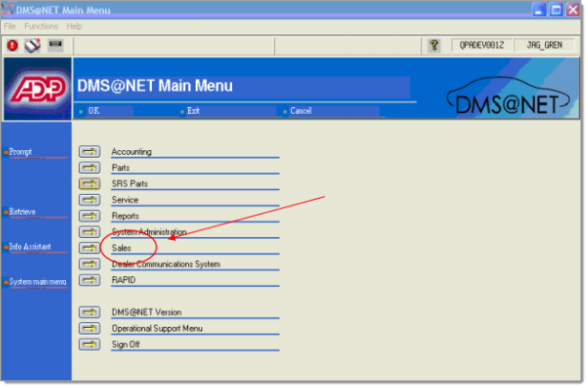Click the QPADEV0012 device field
The image size is (588, 388).
pyautogui.click(x=482, y=46)
